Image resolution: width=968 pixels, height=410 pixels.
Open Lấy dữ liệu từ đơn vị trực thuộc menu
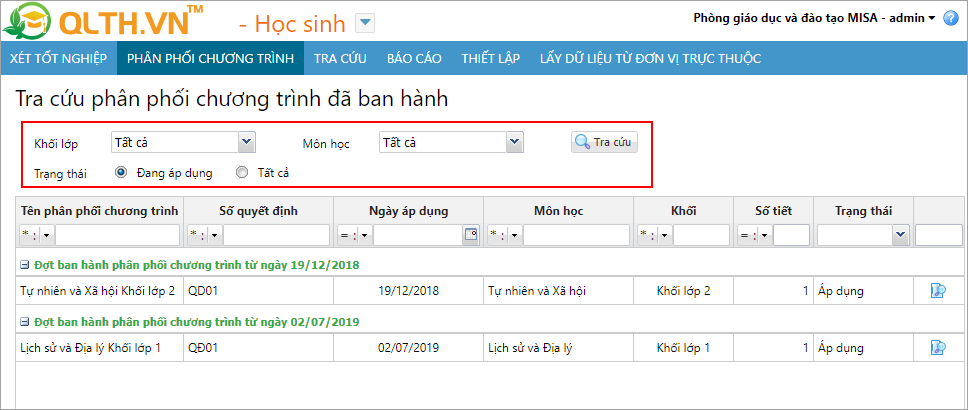(x=650, y=59)
